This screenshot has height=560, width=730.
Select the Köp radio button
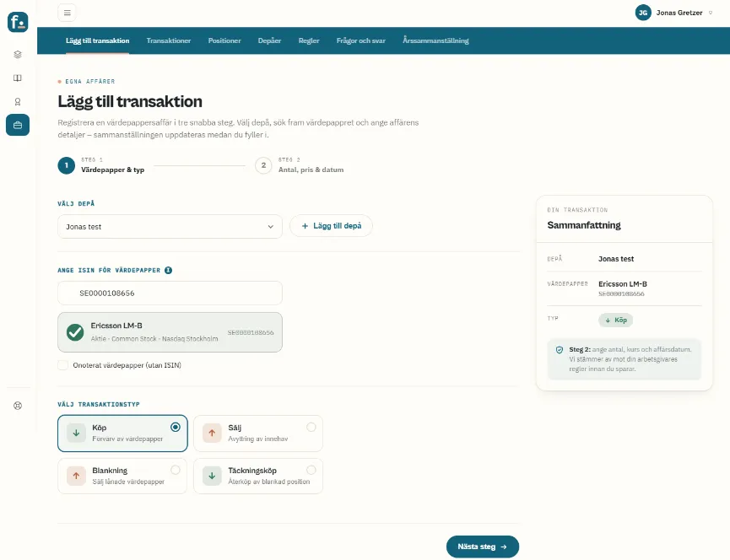pos(176,427)
